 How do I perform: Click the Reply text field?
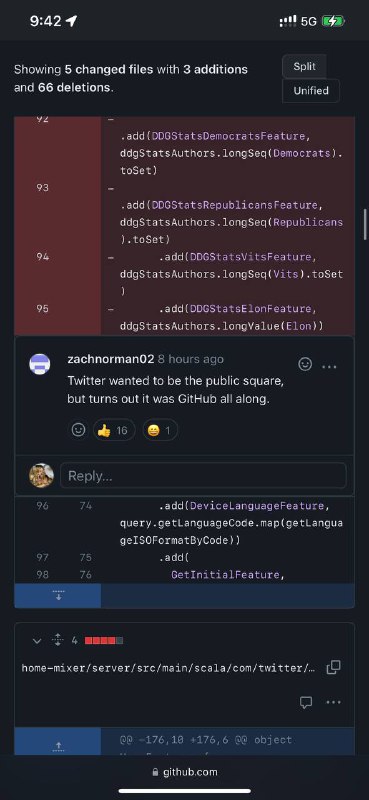click(x=203, y=476)
